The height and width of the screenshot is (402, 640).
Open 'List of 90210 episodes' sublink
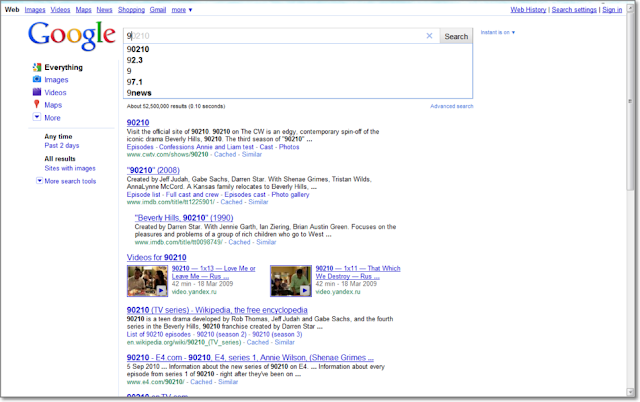click(x=158, y=334)
